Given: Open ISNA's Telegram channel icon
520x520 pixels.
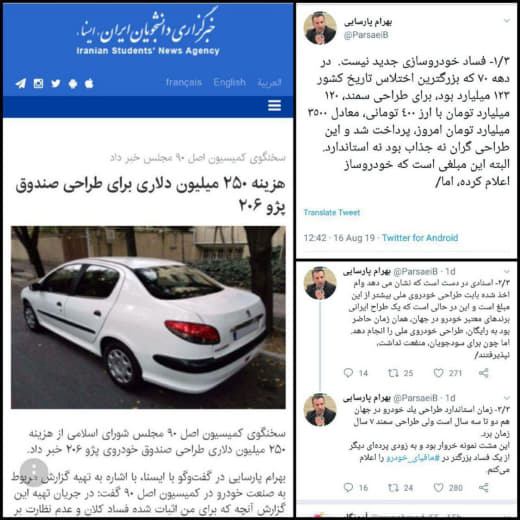Looking at the screenshot, I should click(21, 83).
